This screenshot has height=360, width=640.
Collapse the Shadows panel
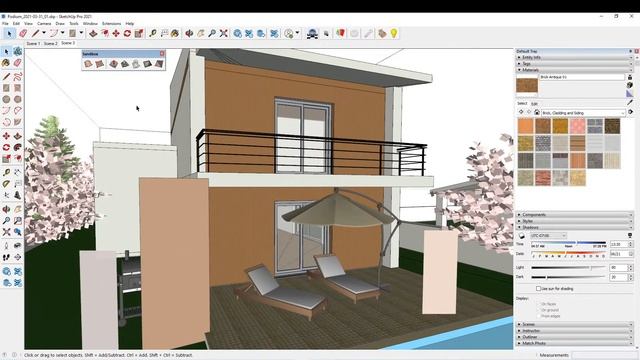[x=575, y=227]
